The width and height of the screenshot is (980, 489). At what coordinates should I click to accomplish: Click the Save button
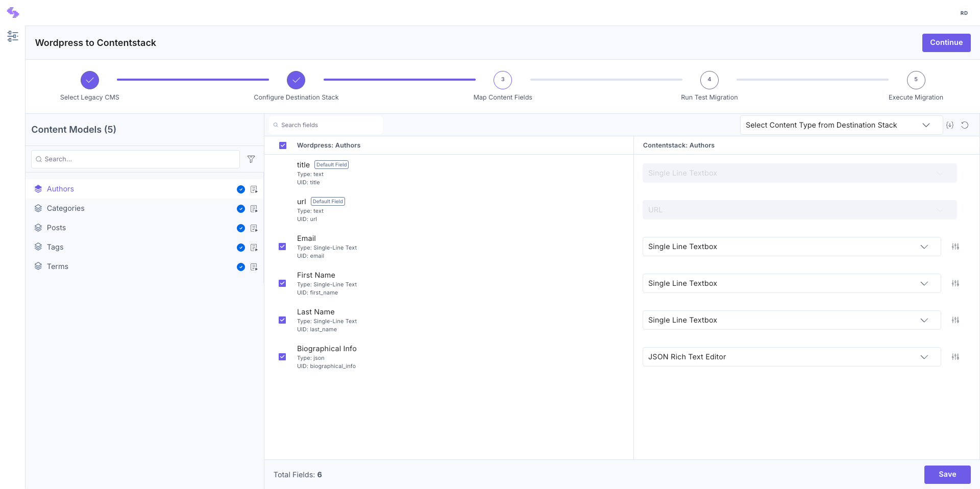tap(947, 475)
